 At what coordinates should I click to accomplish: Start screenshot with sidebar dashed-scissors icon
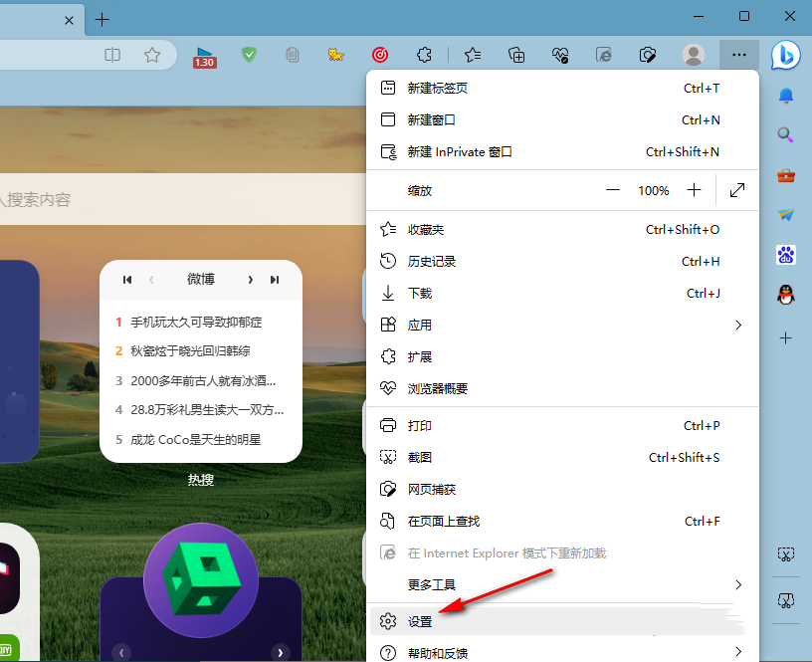[x=785, y=554]
